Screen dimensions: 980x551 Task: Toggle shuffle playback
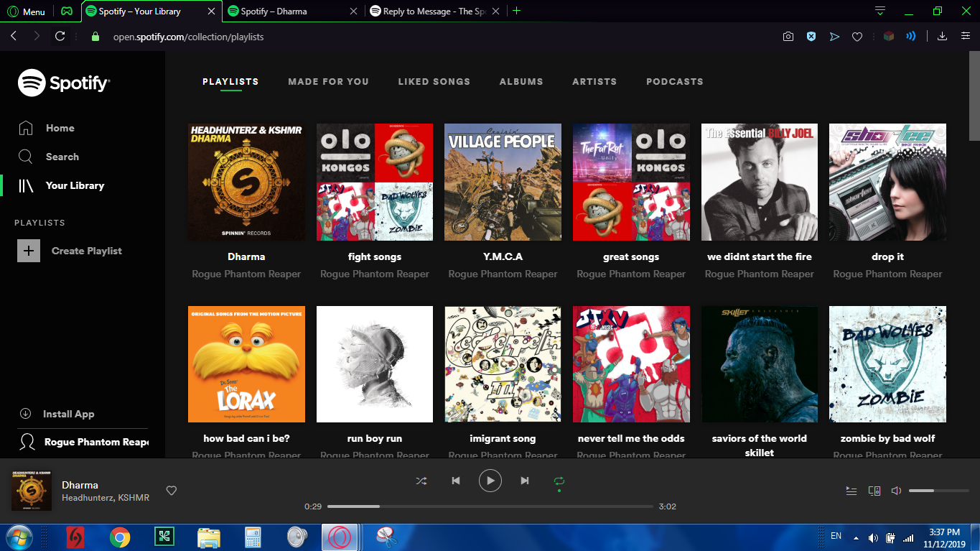click(421, 481)
